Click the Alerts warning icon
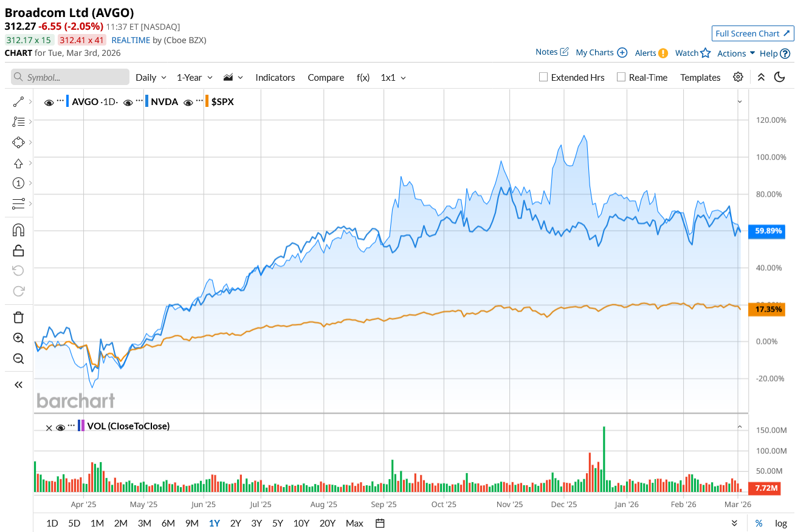Screen dimensions: 795x532 (663, 53)
